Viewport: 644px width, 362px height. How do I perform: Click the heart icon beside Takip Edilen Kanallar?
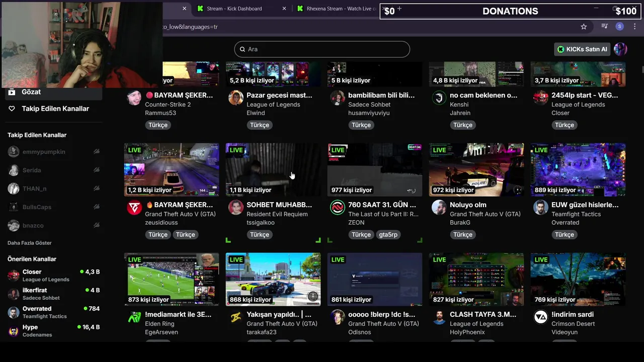click(12, 109)
